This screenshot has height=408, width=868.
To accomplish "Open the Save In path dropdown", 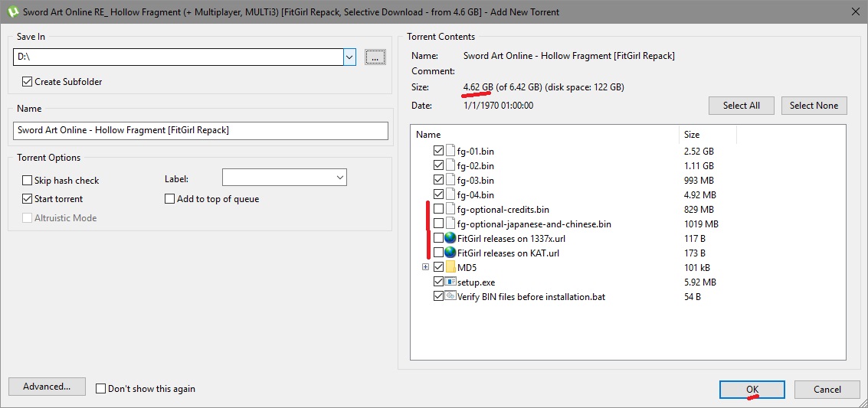I will tap(349, 57).
